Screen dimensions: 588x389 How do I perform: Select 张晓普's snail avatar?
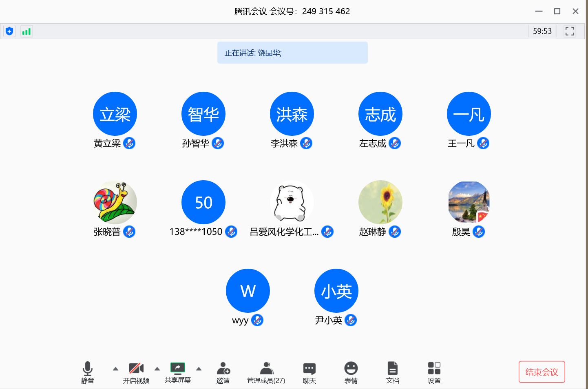click(115, 202)
